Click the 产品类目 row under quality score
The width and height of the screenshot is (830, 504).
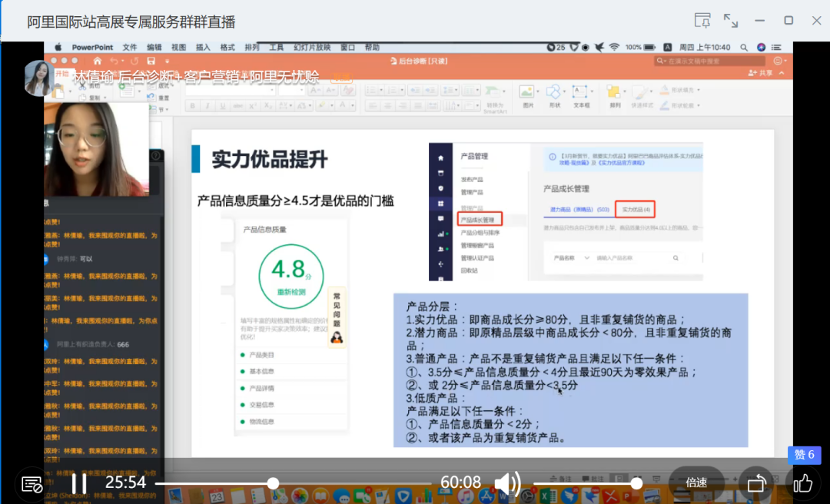[291, 355]
